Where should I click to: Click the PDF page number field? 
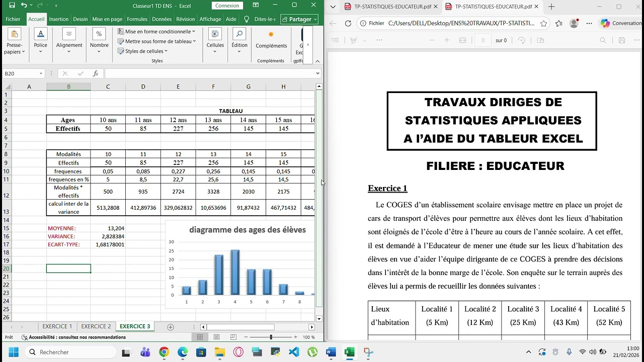(x=483, y=40)
